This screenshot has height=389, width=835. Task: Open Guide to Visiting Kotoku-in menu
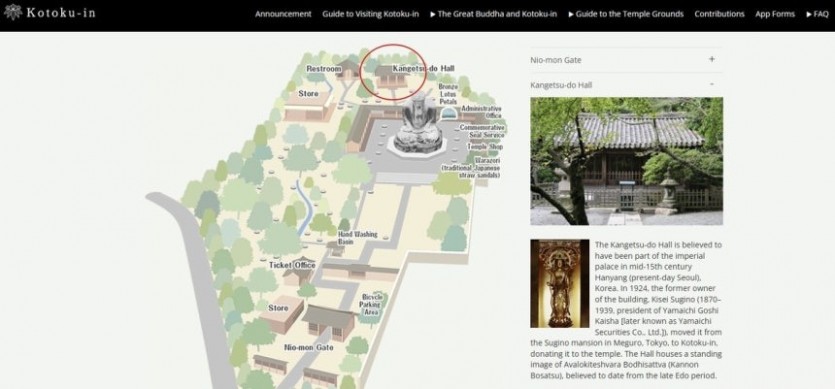pyautogui.click(x=370, y=14)
